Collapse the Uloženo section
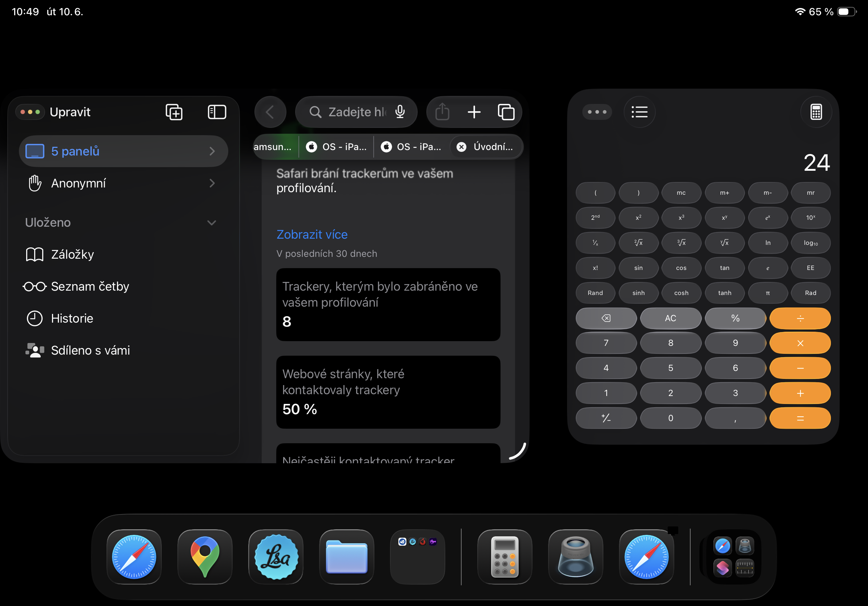The height and width of the screenshot is (606, 868). pos(212,223)
